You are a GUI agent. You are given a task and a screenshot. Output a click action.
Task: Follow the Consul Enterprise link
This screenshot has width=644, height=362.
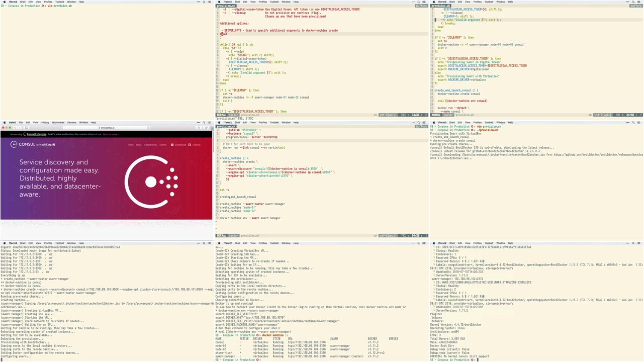37,134
